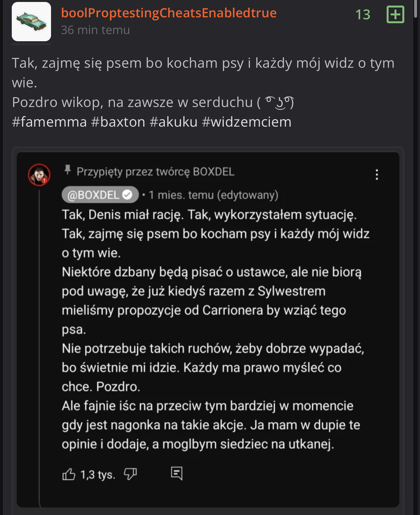Click the thumbs-down icon under the comment

point(130,473)
